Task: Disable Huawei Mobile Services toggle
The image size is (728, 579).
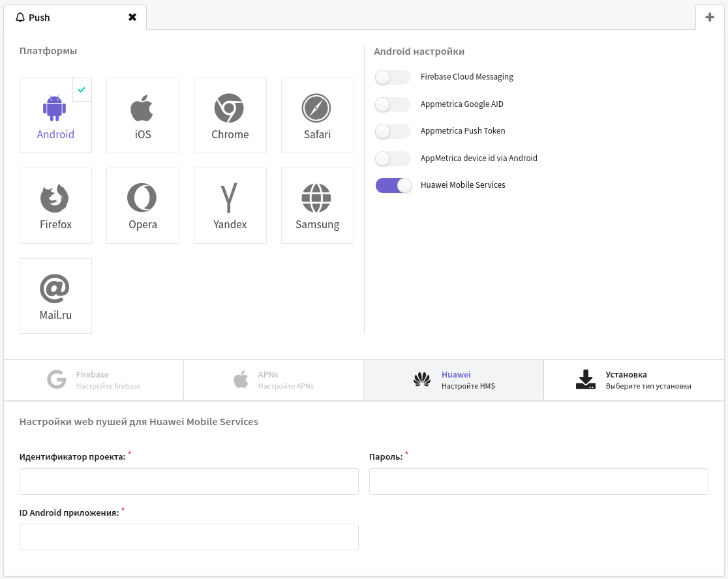Action: click(x=394, y=186)
